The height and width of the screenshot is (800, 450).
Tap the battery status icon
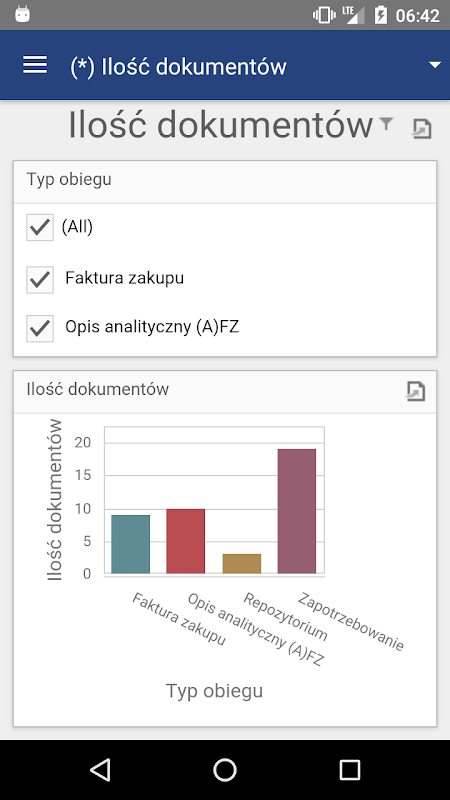tap(381, 15)
